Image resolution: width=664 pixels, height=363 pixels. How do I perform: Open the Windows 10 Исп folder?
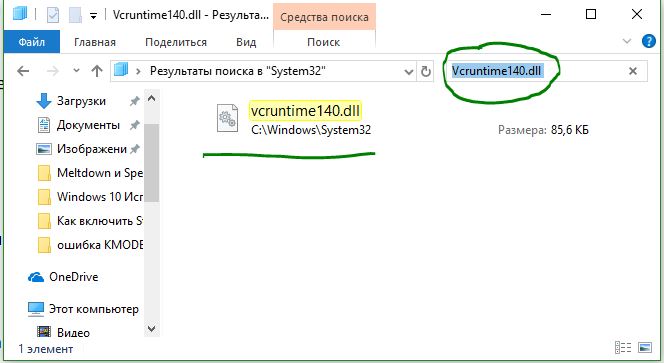[100, 197]
